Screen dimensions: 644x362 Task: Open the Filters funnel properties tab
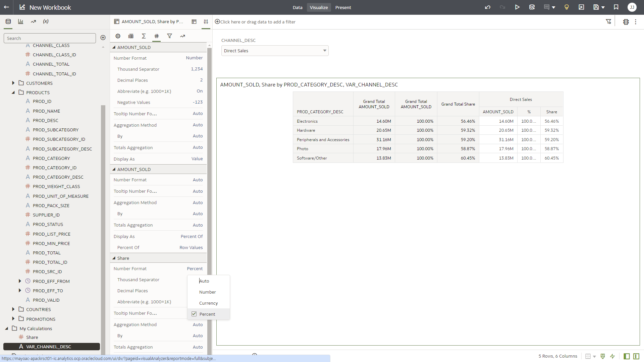pyautogui.click(x=170, y=36)
